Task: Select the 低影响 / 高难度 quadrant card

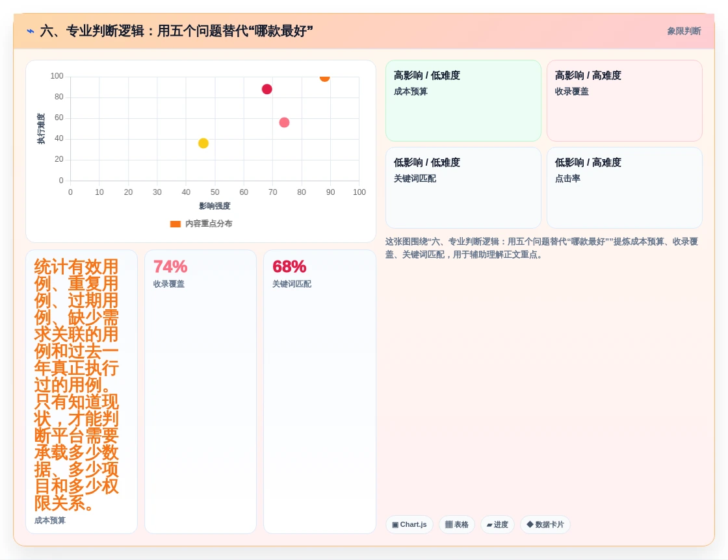Action: point(625,188)
